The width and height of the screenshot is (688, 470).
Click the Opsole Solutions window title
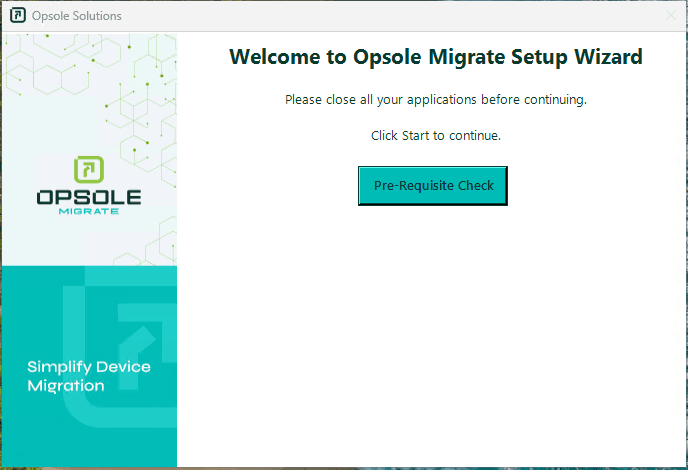pyautogui.click(x=76, y=16)
